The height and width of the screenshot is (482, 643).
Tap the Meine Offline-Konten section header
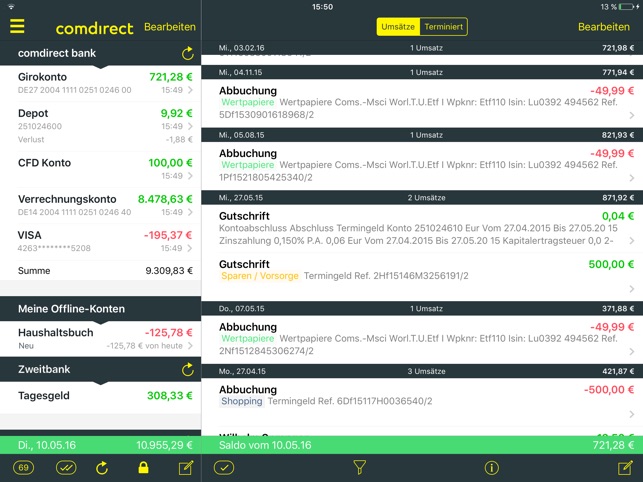pyautogui.click(x=100, y=308)
